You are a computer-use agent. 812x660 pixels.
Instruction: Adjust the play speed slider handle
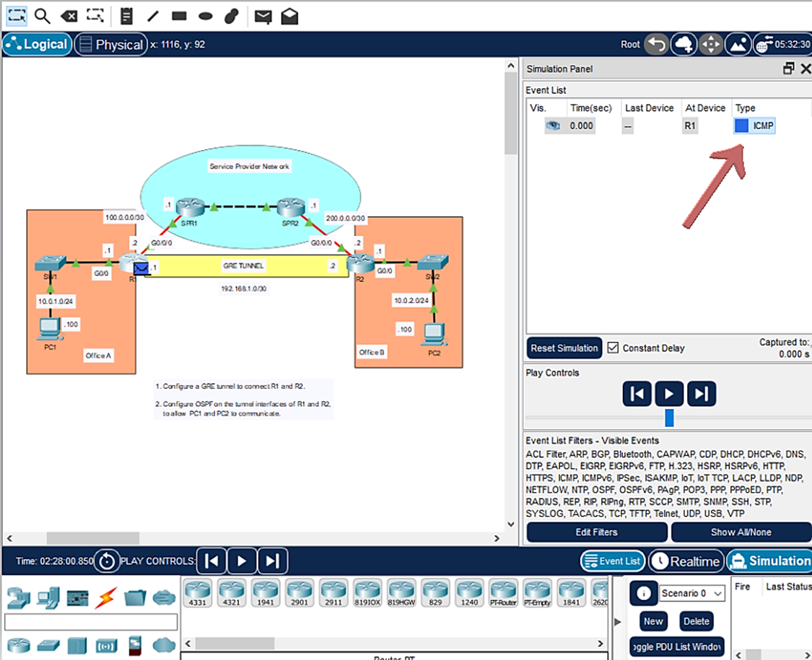coord(669,418)
